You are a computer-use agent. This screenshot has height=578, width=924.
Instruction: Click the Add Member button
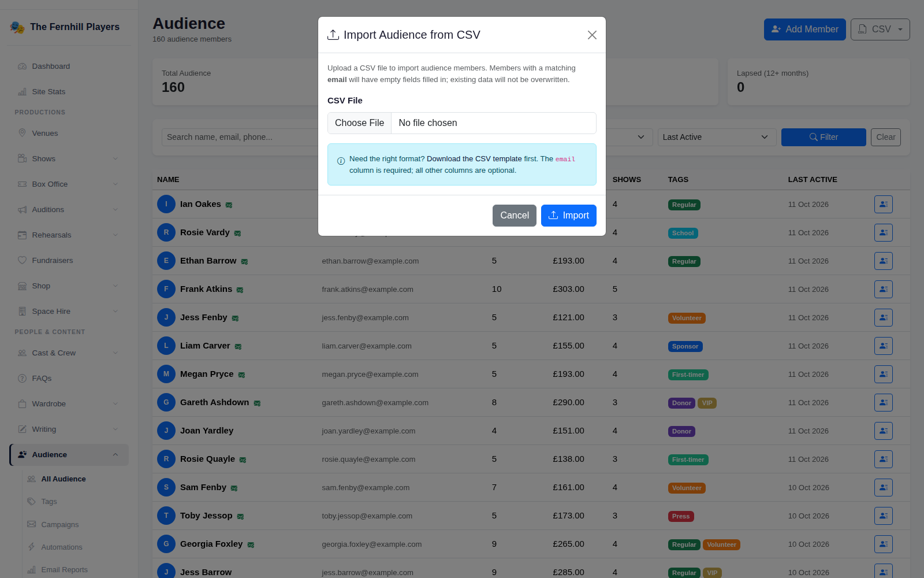[805, 29]
